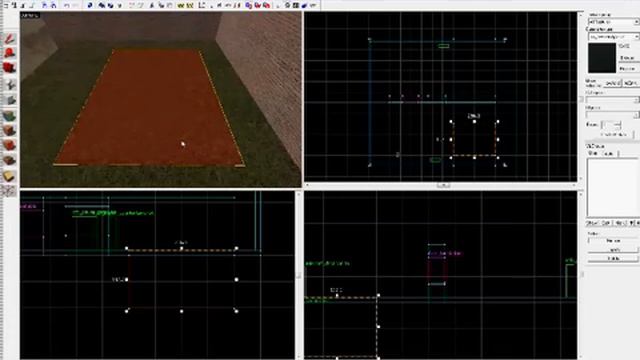Select the Selection tool in left toolbar
The height and width of the screenshot is (360, 640).
(9, 39)
